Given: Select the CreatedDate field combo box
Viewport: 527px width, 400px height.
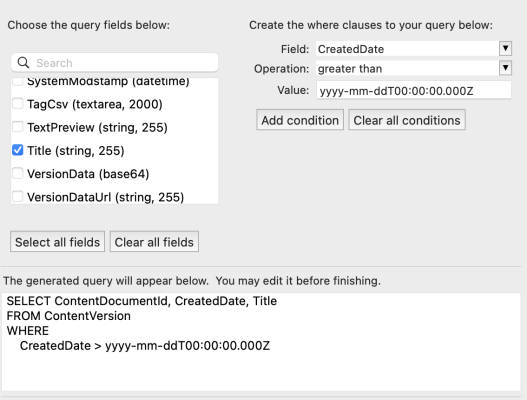Looking at the screenshot, I should (x=413, y=49).
